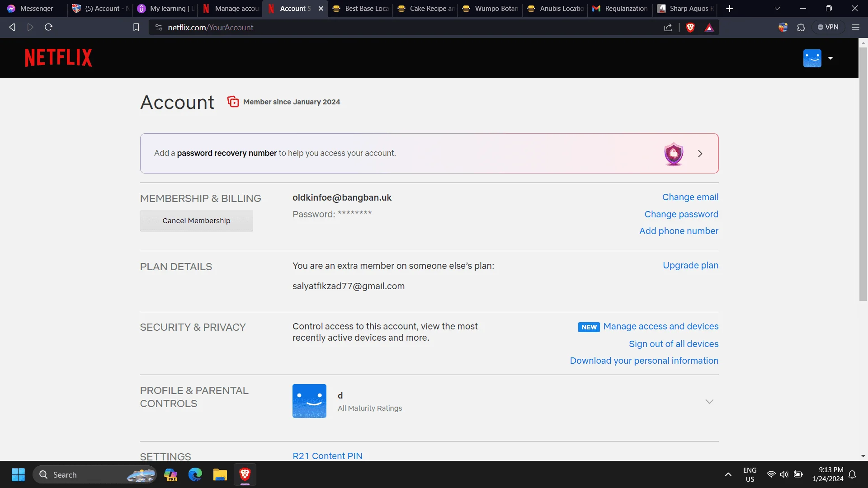Open the clock showing 9:13 PM
Viewport: 868px width, 488px height.
[827, 474]
